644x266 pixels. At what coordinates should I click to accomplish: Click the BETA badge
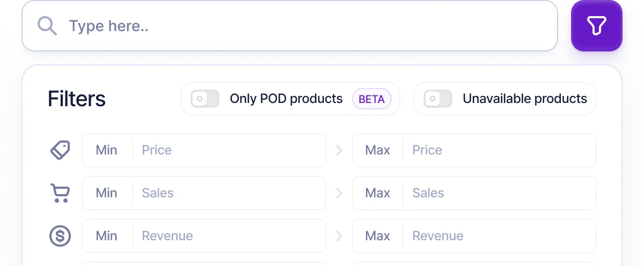[371, 99]
